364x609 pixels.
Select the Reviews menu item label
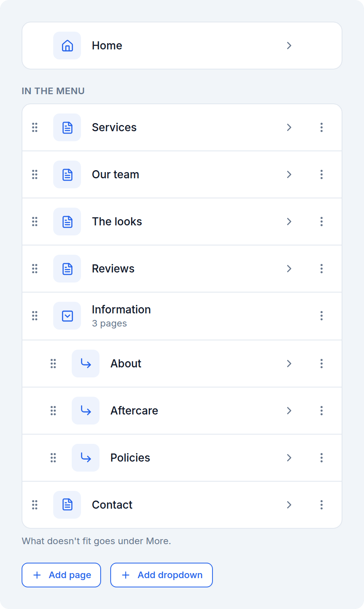click(x=113, y=269)
